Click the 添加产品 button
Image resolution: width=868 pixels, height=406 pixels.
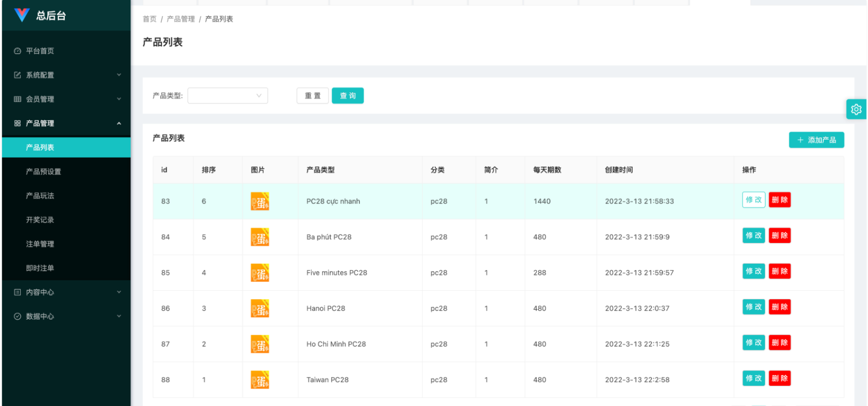coord(817,140)
